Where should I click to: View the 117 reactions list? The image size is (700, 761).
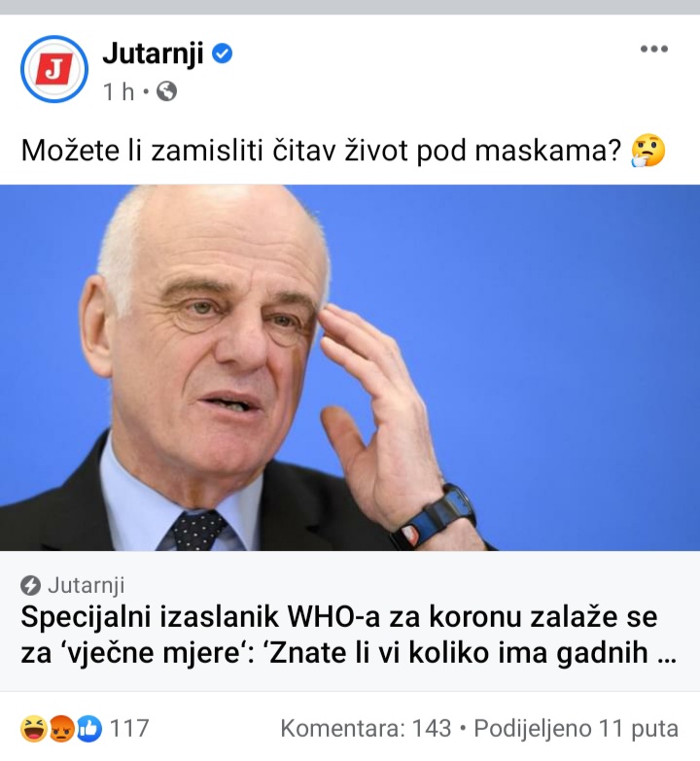click(x=128, y=729)
